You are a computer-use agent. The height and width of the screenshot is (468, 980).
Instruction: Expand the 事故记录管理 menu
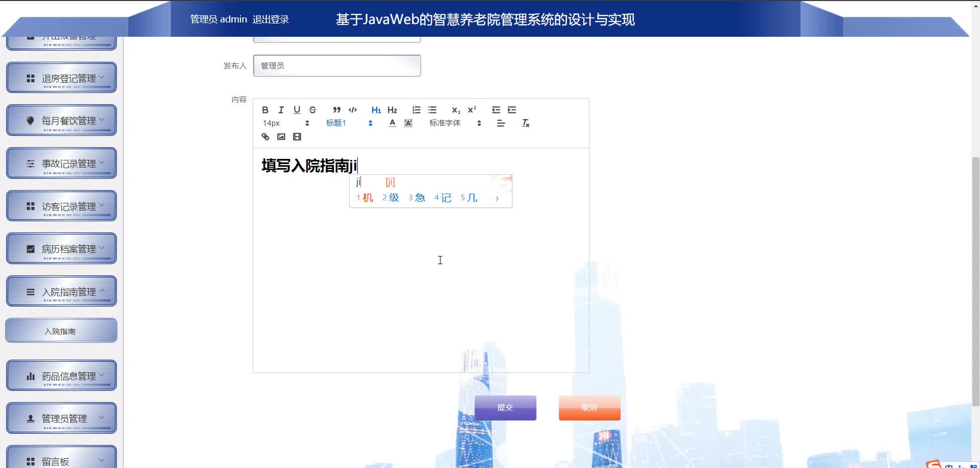pos(62,163)
